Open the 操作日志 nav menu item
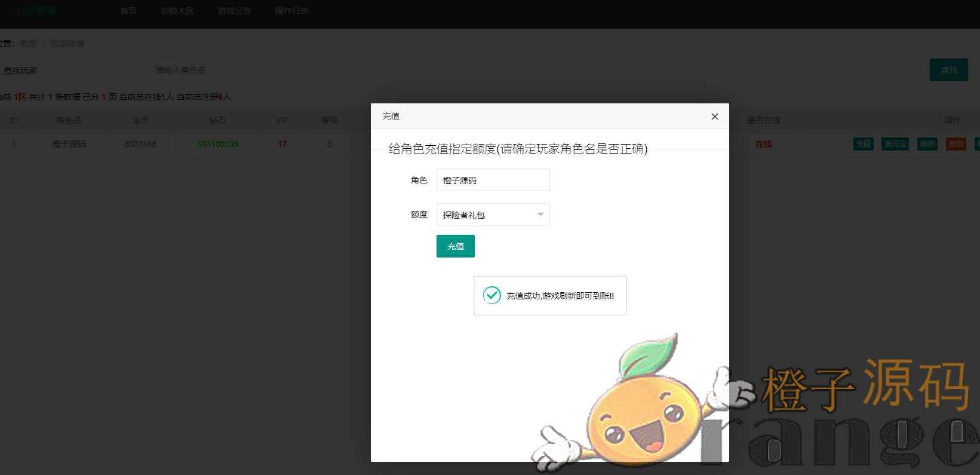980x475 pixels. [x=291, y=11]
